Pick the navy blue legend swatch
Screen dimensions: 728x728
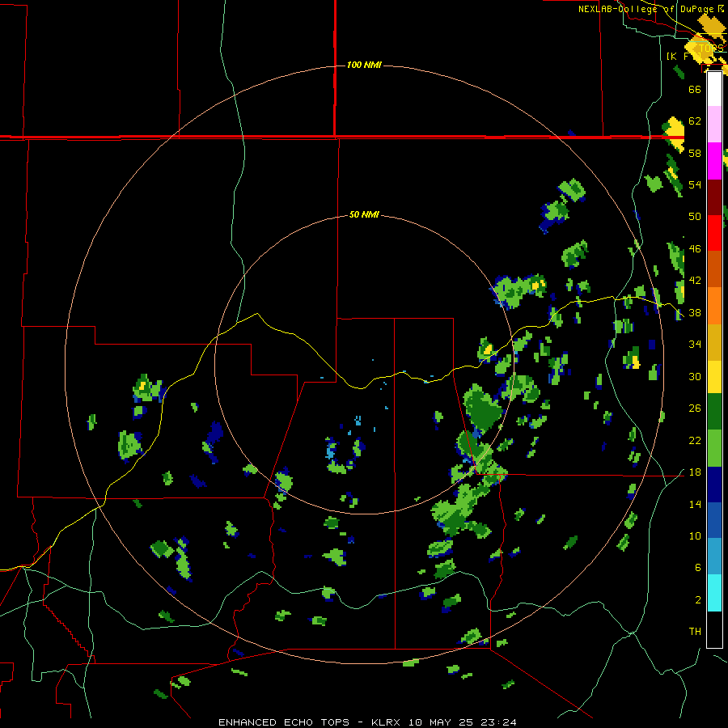(x=714, y=485)
